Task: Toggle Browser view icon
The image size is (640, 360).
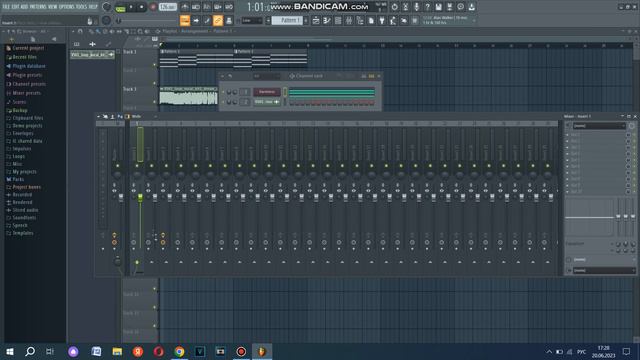Action: click(360, 20)
